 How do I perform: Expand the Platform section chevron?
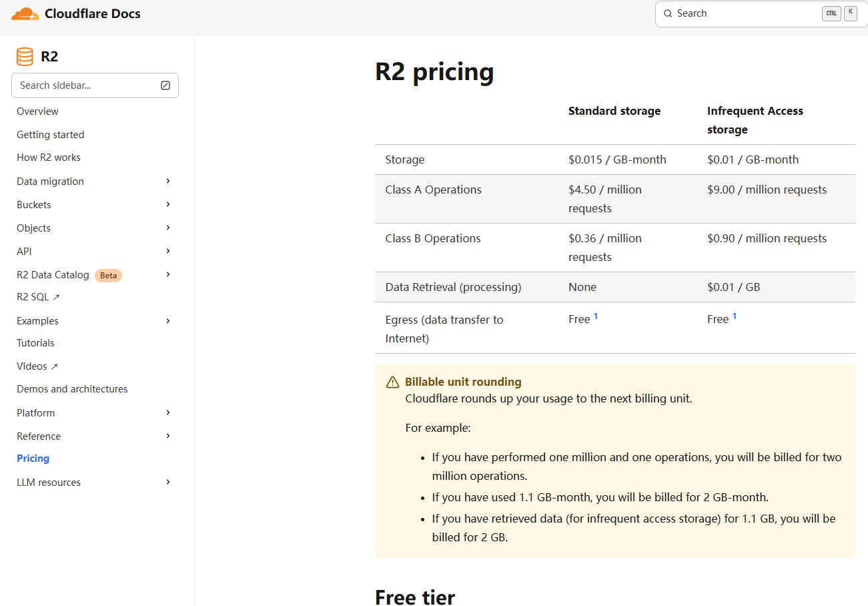tap(167, 412)
